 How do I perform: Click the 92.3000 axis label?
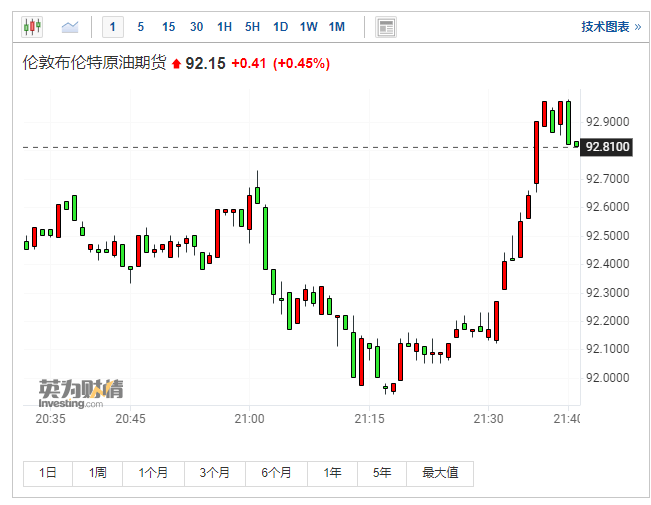(x=607, y=292)
